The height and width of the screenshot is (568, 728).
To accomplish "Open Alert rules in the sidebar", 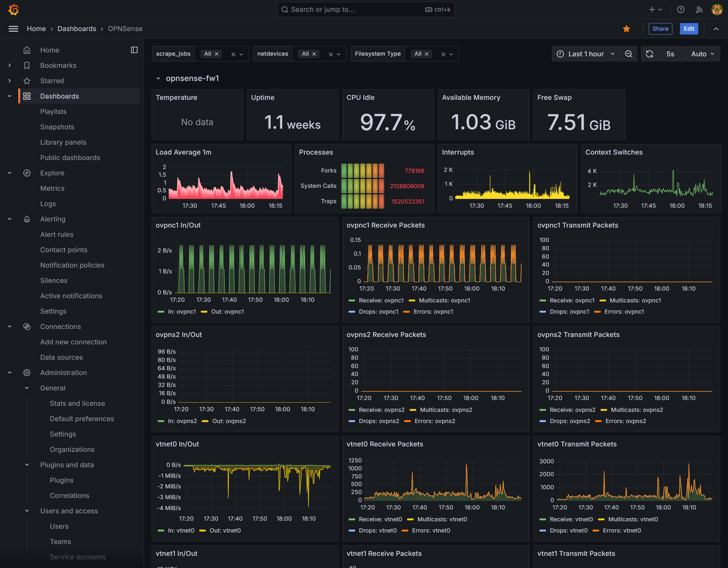I will (x=57, y=235).
